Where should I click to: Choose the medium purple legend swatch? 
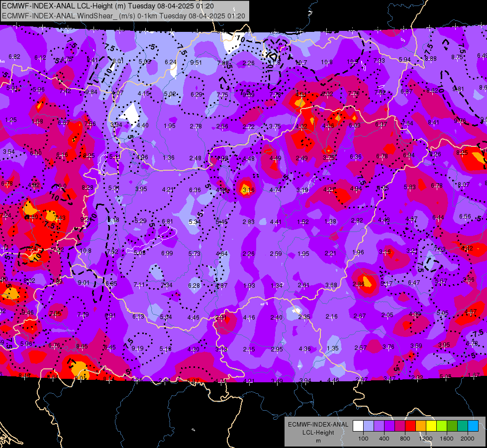point(379,426)
